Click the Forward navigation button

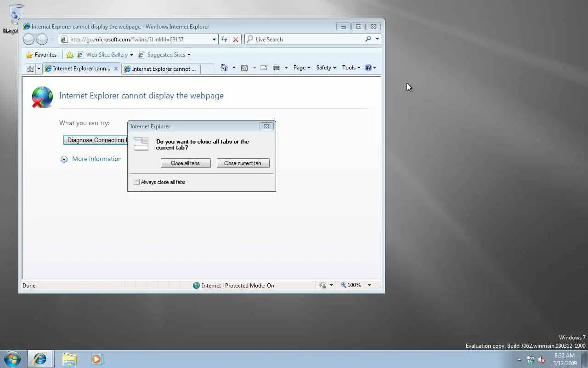[x=42, y=40]
